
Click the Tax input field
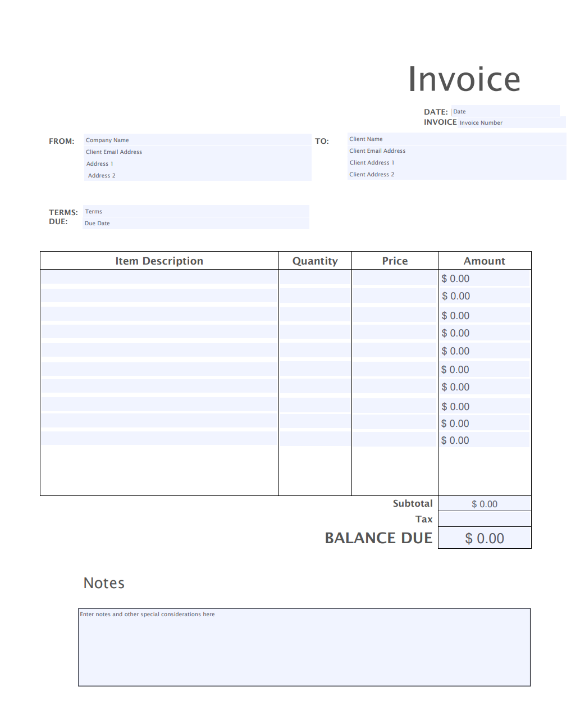(x=485, y=519)
